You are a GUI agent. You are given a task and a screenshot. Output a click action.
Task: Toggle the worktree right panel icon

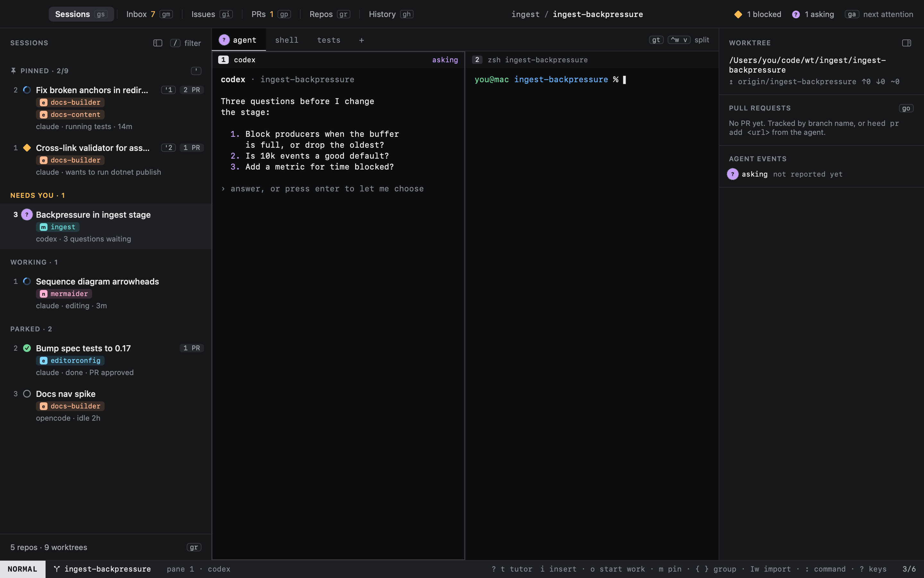906,43
